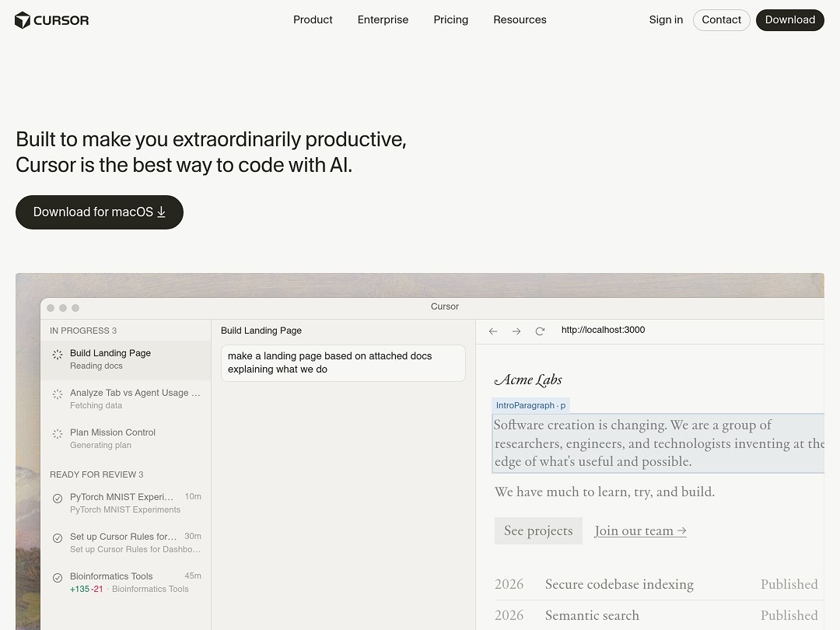Click the forward arrow in preview browser

tap(516, 331)
